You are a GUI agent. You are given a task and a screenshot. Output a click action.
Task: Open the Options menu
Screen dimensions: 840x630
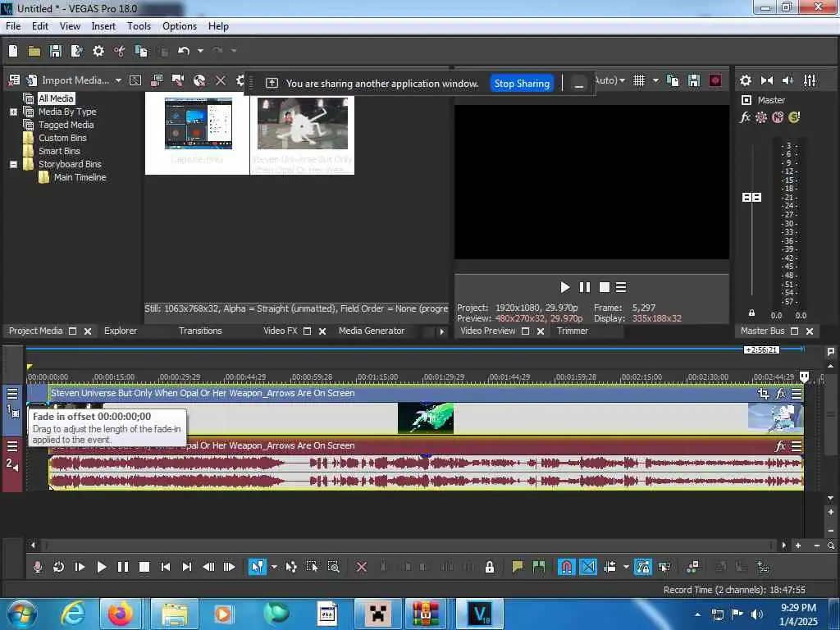tap(180, 26)
